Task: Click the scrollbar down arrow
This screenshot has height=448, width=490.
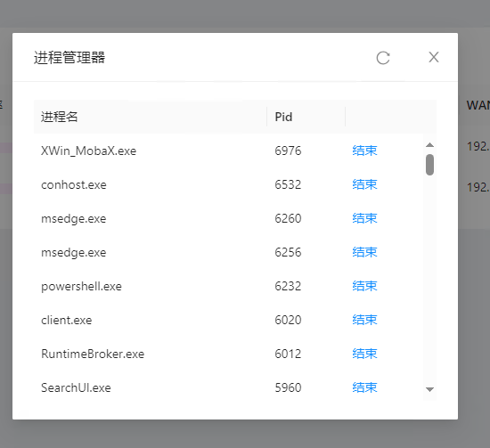Action: tap(429, 389)
